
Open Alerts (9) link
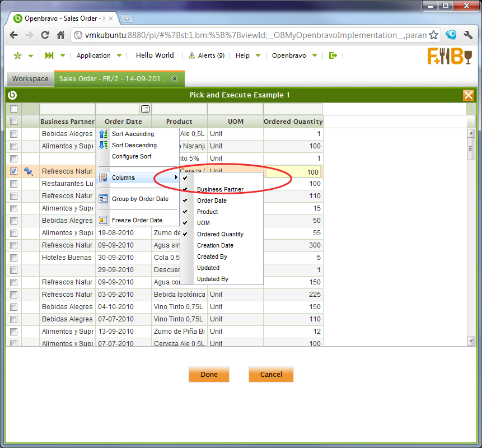211,55
